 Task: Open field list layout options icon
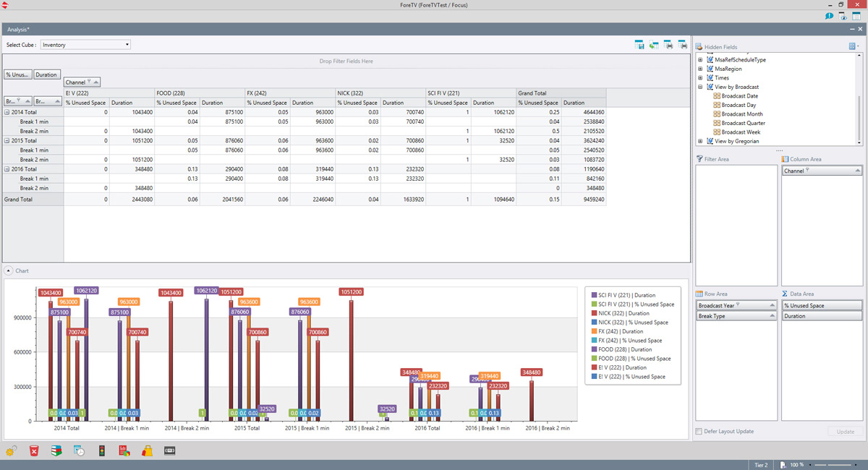854,46
